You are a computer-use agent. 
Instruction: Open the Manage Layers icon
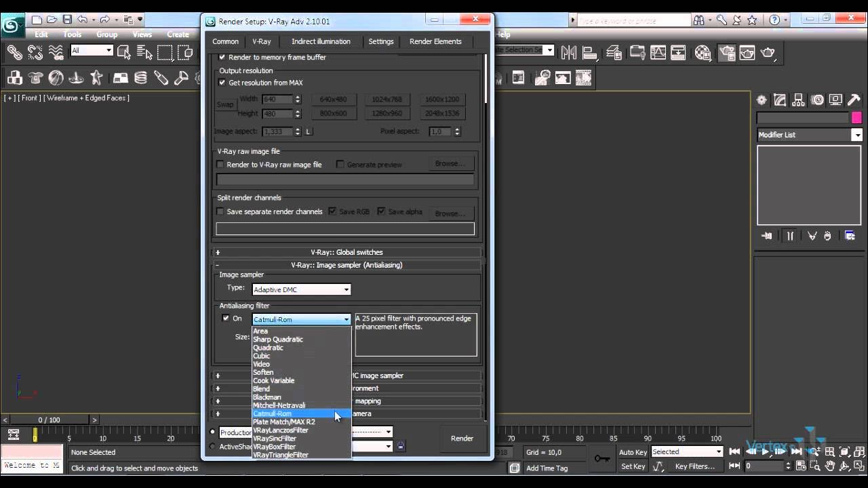[614, 52]
